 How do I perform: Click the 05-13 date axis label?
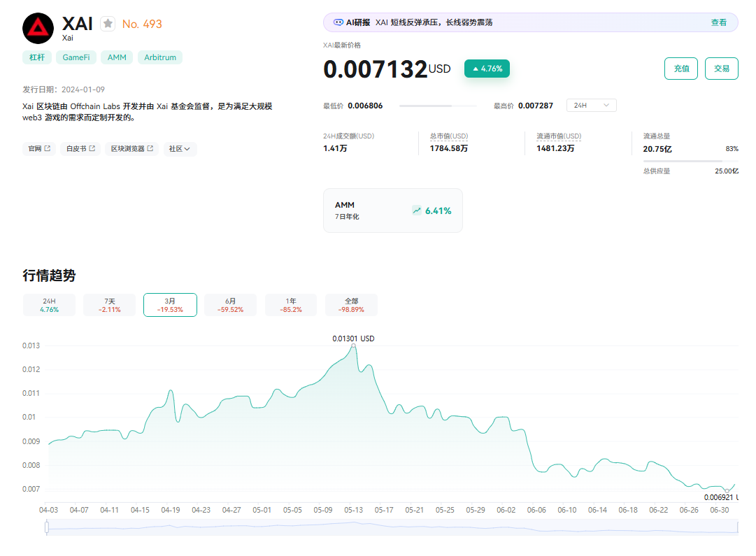tap(353, 510)
